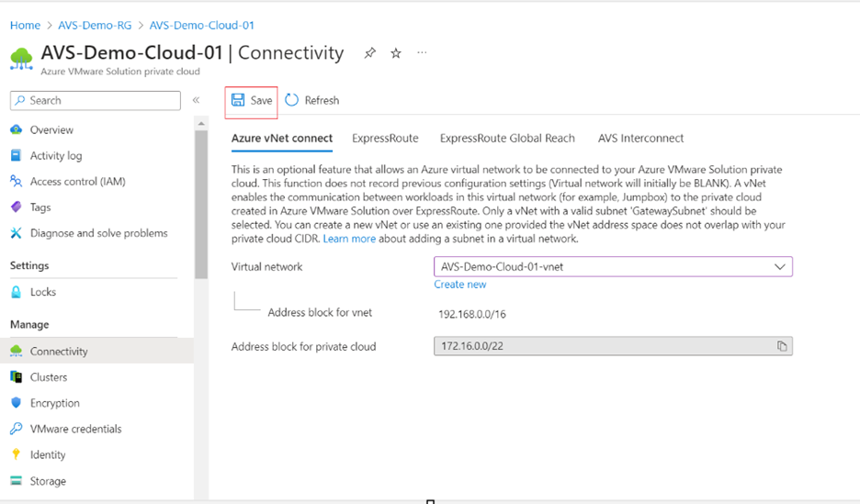Viewport: 860px width, 504px height.
Task: Switch to the ExpressRoute Global Reach tab
Action: (x=507, y=139)
